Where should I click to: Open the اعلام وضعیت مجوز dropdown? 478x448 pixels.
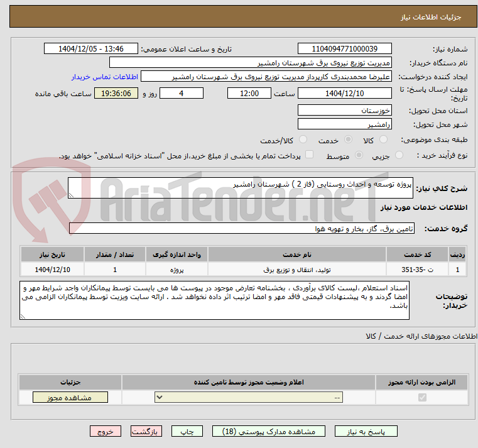pos(249,397)
